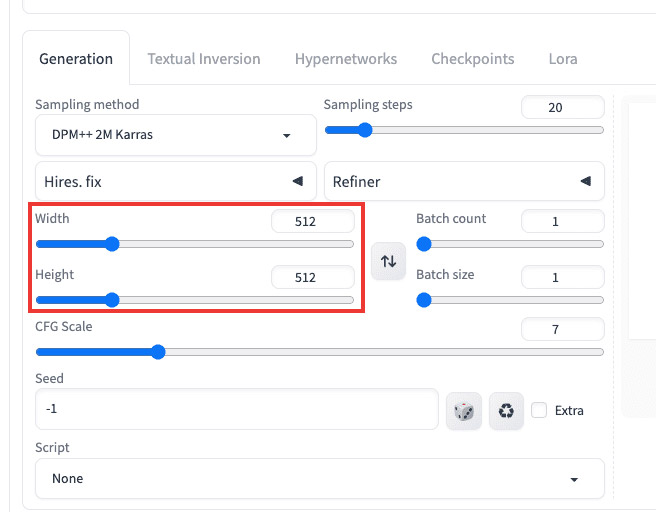Click the recycle reuse seed icon

click(x=506, y=411)
